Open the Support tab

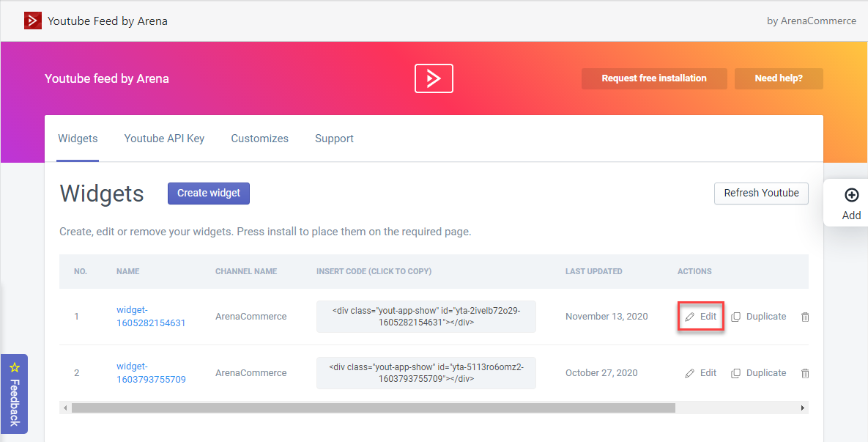point(334,139)
